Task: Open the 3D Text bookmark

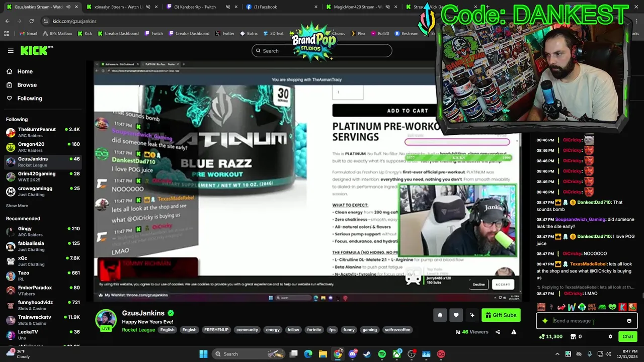Action: [x=273, y=33]
